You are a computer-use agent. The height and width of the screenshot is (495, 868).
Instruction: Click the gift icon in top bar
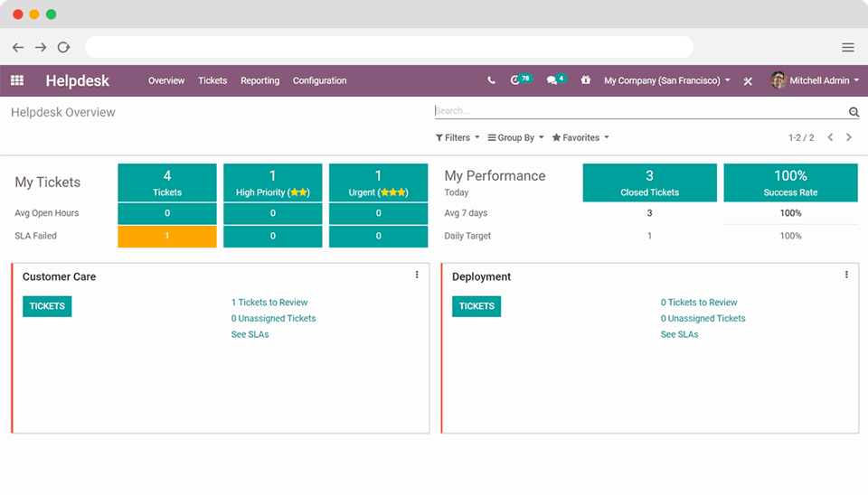(585, 80)
